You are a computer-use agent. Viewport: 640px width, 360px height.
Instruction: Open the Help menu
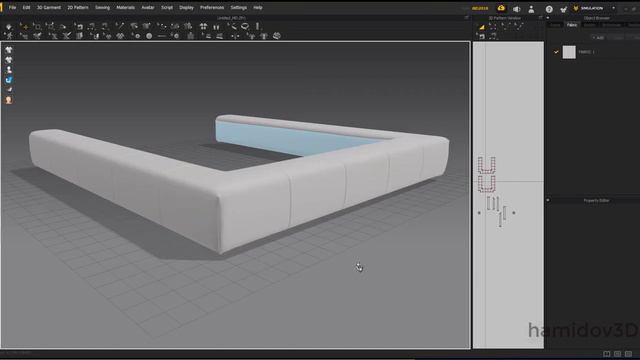pyautogui.click(x=258, y=7)
